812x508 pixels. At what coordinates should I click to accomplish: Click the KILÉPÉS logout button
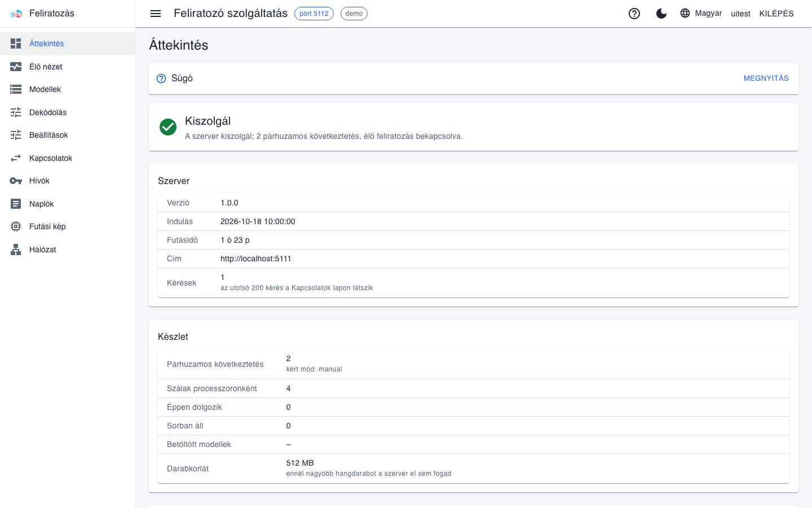click(x=776, y=14)
